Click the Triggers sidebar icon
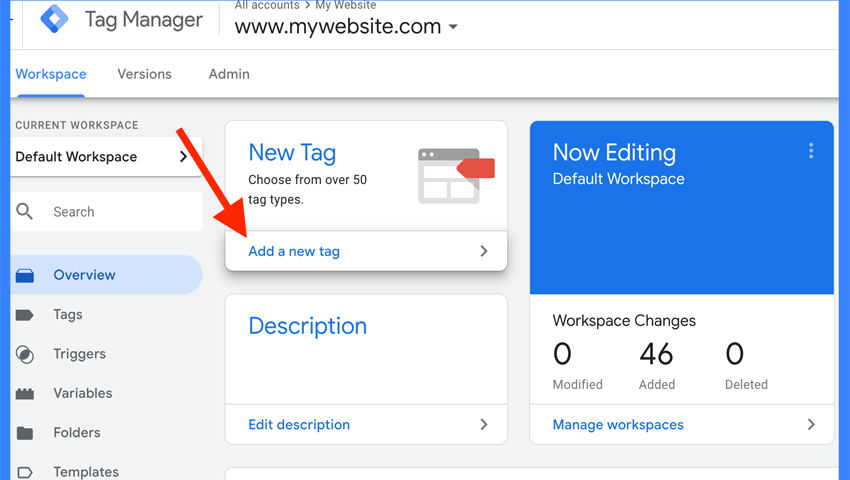Image resolution: width=850 pixels, height=480 pixels. [25, 354]
